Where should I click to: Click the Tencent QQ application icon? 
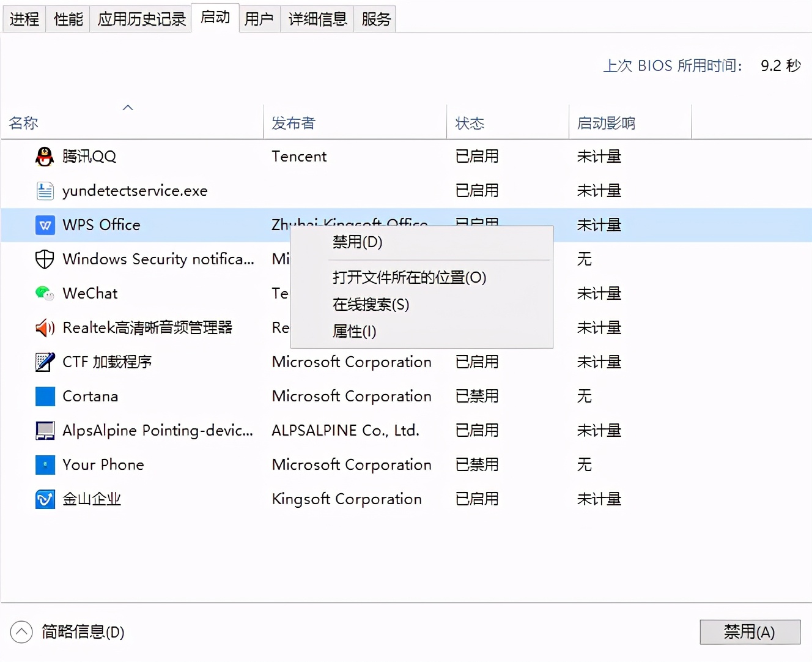[x=45, y=157]
